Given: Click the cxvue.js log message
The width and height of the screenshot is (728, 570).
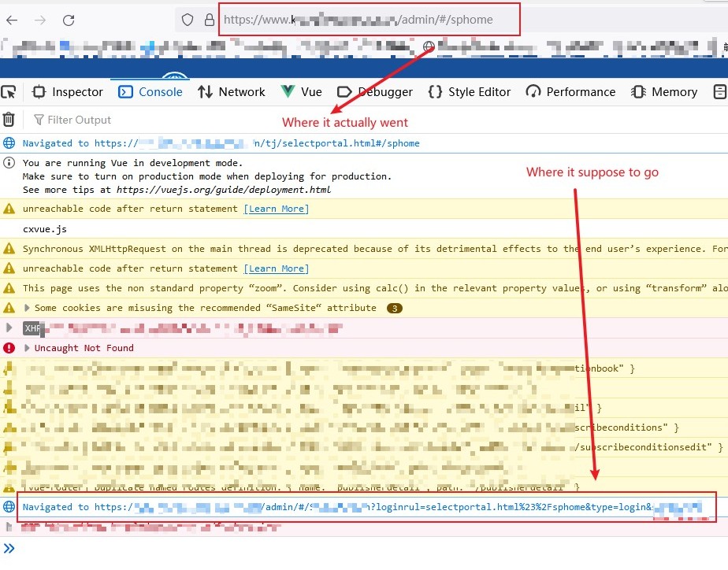Looking at the screenshot, I should 45,229.
